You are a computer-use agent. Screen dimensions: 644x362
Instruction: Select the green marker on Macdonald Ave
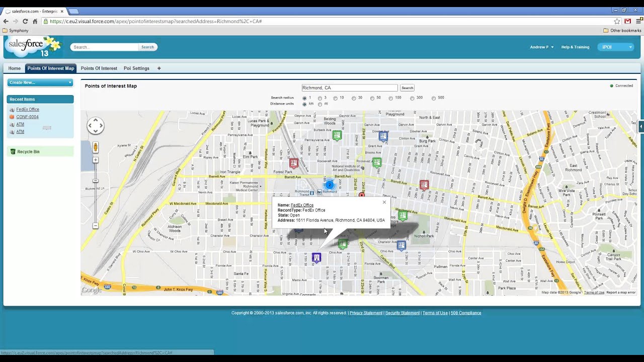tap(403, 216)
